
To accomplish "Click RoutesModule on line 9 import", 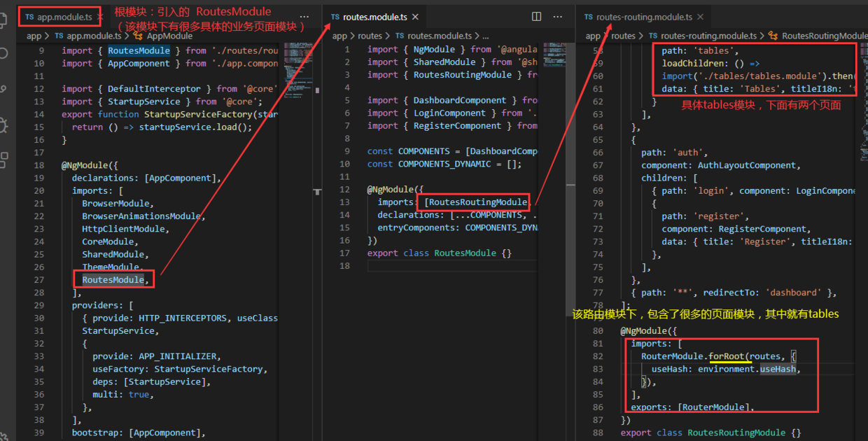I will [x=139, y=50].
